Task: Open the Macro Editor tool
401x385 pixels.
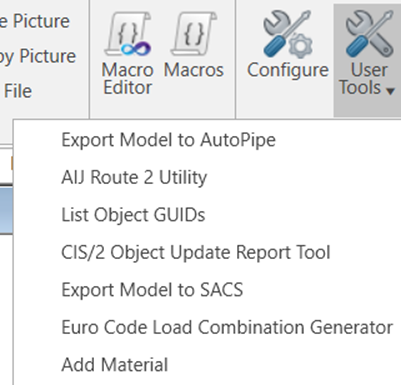Action: pos(127,53)
